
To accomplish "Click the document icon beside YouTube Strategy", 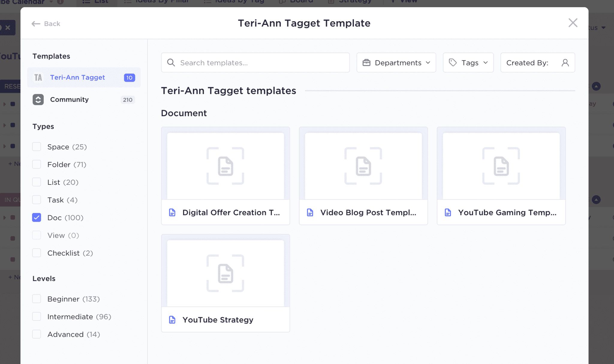I will coord(172,320).
